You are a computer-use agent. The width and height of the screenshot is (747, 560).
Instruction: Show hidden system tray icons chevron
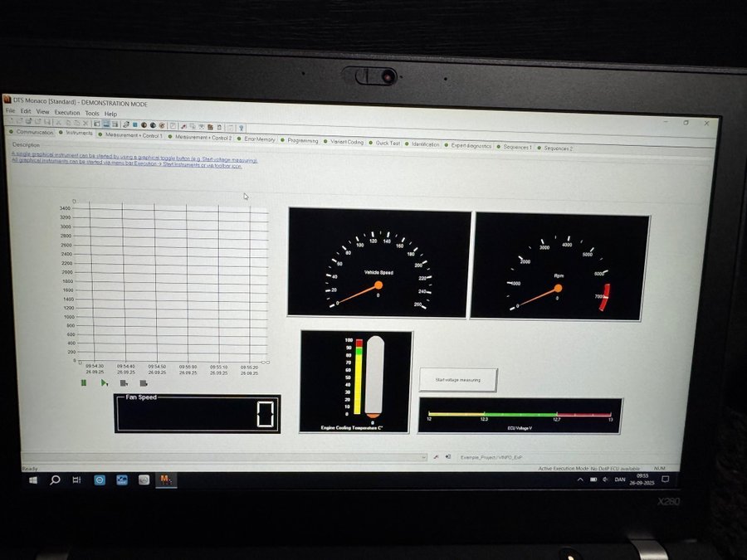(x=579, y=480)
